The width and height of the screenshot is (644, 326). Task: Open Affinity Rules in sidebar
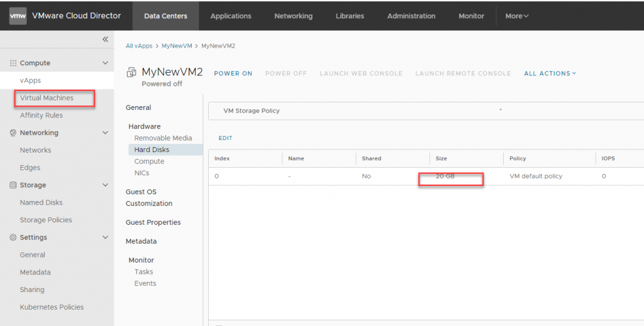pyautogui.click(x=42, y=115)
